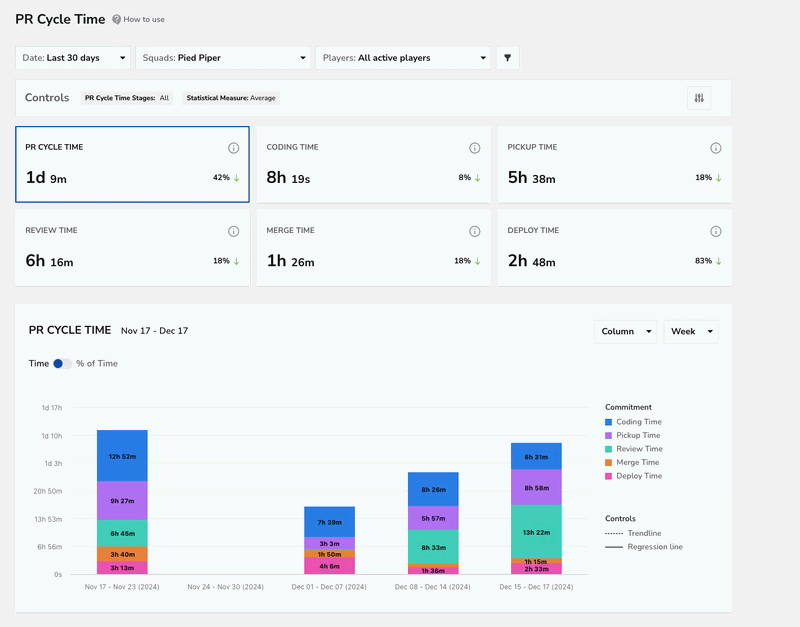Click the Coding Time blue legend swatch

pyautogui.click(x=608, y=422)
